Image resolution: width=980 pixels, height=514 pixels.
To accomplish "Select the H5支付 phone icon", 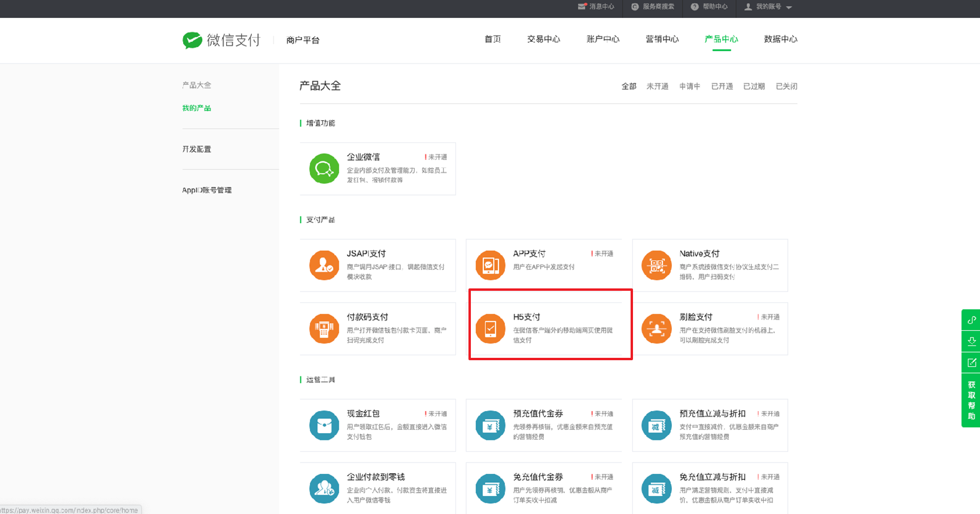I will (x=491, y=329).
